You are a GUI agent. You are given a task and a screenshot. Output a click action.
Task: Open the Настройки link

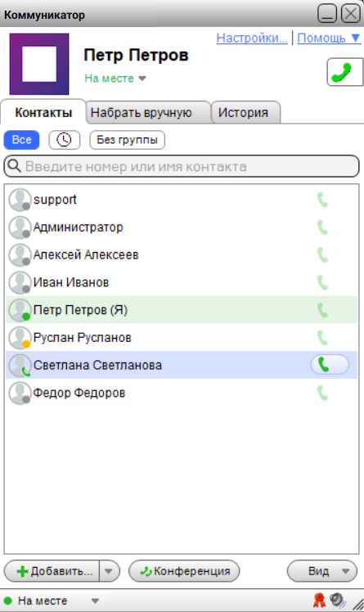[x=252, y=38]
